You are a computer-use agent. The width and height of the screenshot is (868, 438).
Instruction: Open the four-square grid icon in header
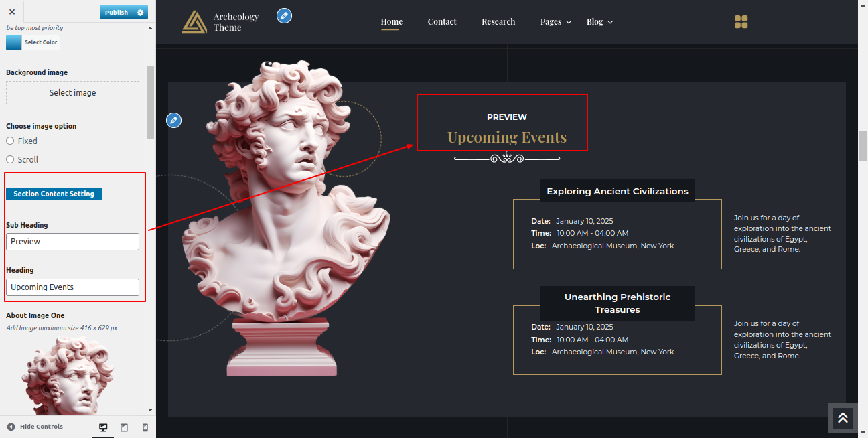(741, 22)
